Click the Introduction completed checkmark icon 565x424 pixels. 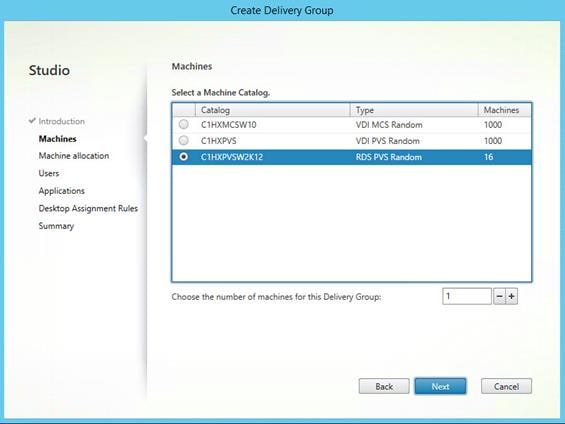pos(32,121)
